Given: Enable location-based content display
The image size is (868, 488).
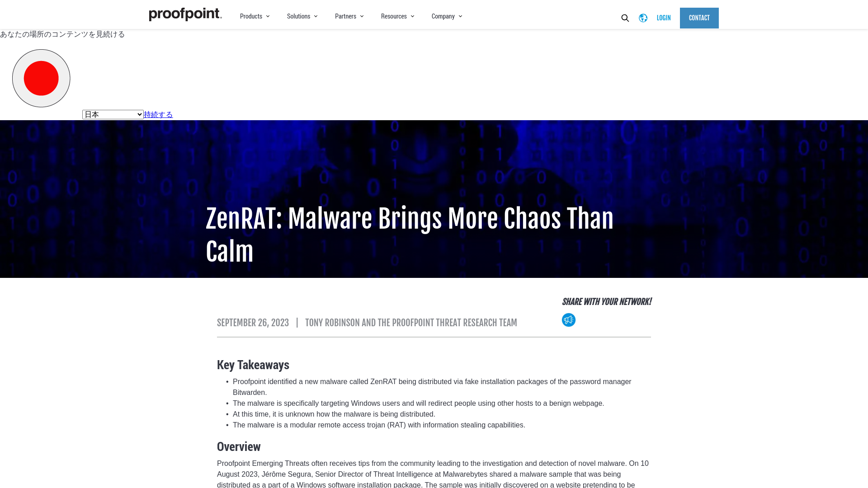Looking at the screenshot, I should coord(158,114).
